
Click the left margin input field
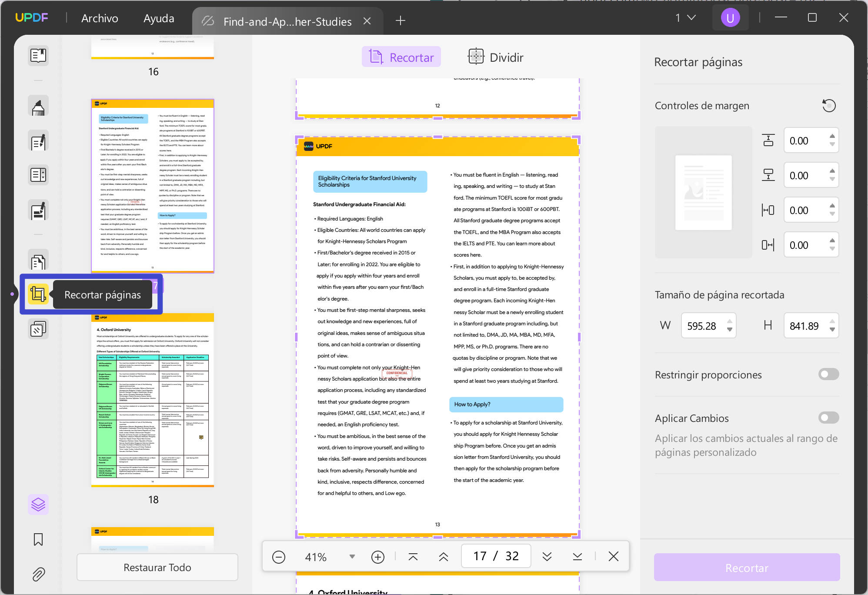[x=811, y=210]
